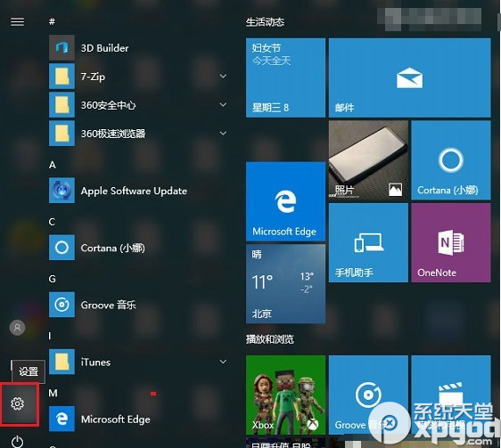
Task: Open Groove 音乐 in app list
Action: 137,305
